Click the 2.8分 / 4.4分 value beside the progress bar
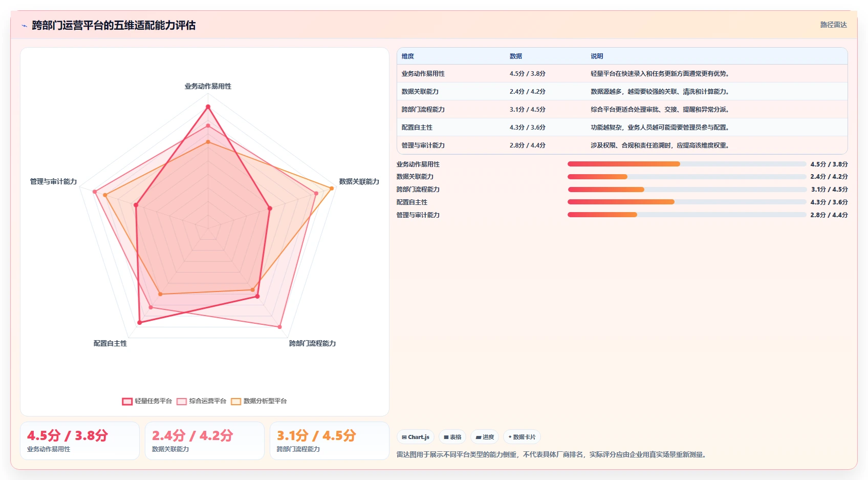This screenshot has height=480, width=868. pos(829,215)
